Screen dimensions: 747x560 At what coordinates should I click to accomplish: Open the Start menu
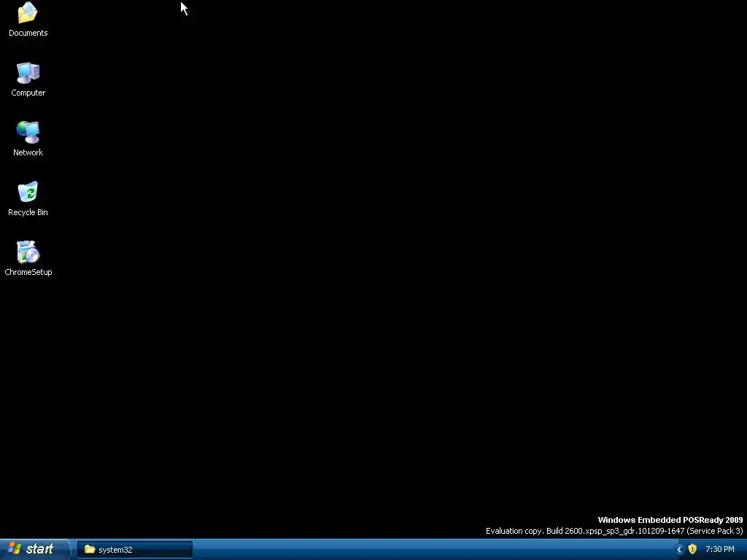coord(35,549)
